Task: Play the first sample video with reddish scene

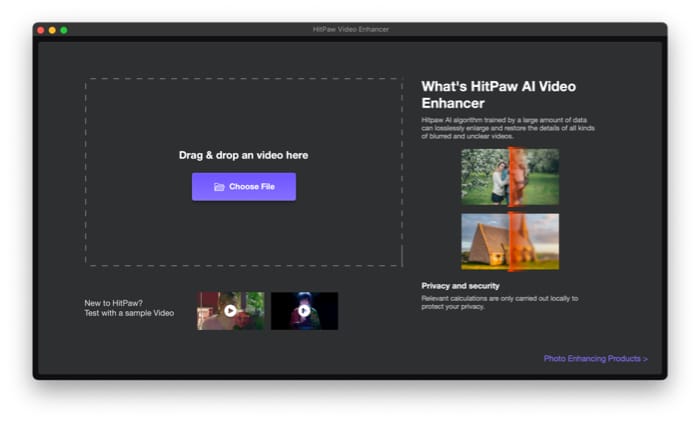Action: coord(230,311)
